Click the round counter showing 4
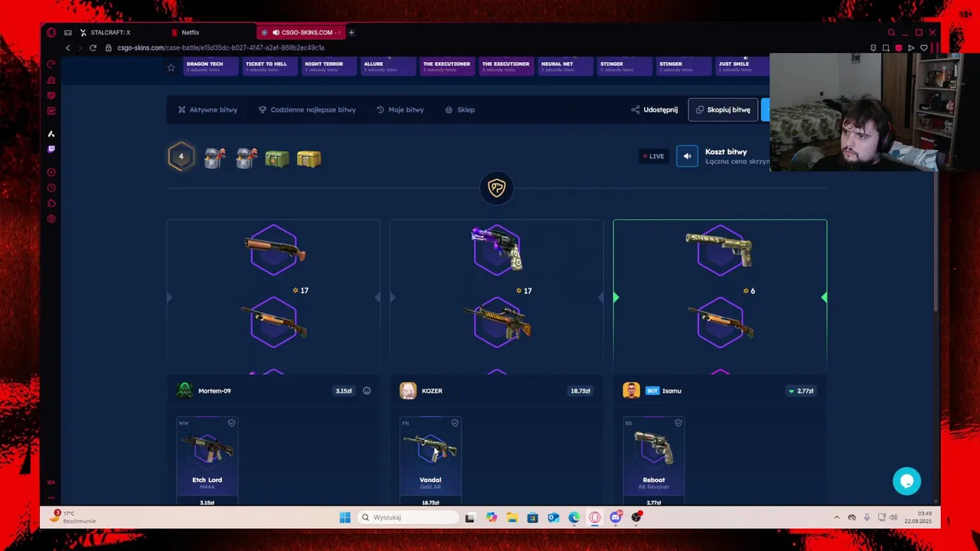 point(181,156)
